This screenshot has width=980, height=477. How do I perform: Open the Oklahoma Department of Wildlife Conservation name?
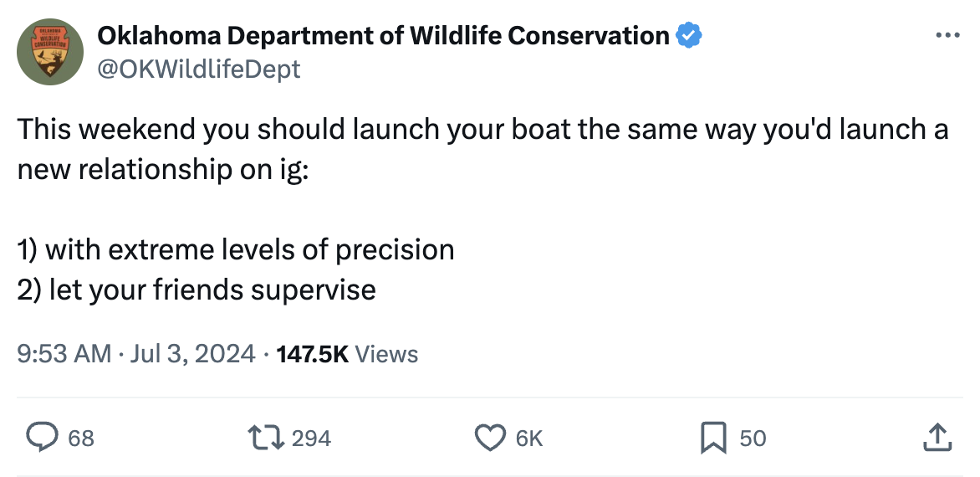click(383, 36)
